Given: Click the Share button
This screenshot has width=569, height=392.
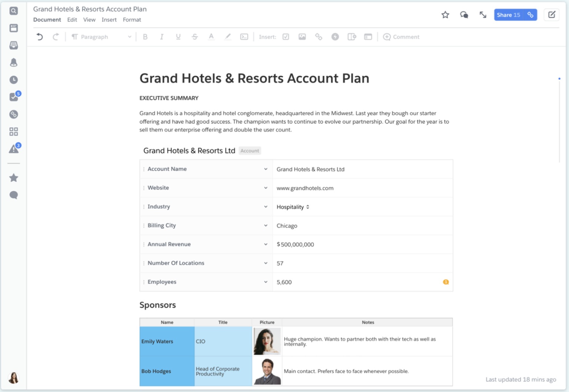Looking at the screenshot, I should [x=509, y=15].
